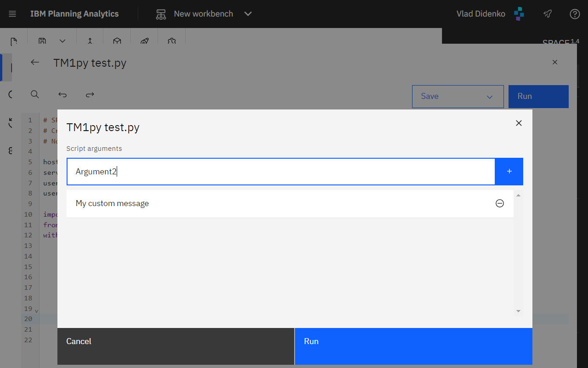
Task: Select the My custom message row
Action: coord(290,203)
